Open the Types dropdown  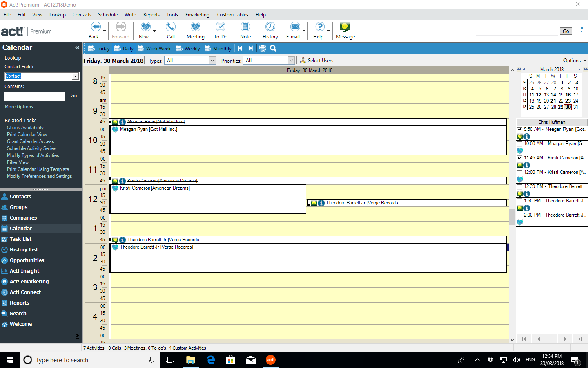click(x=212, y=61)
